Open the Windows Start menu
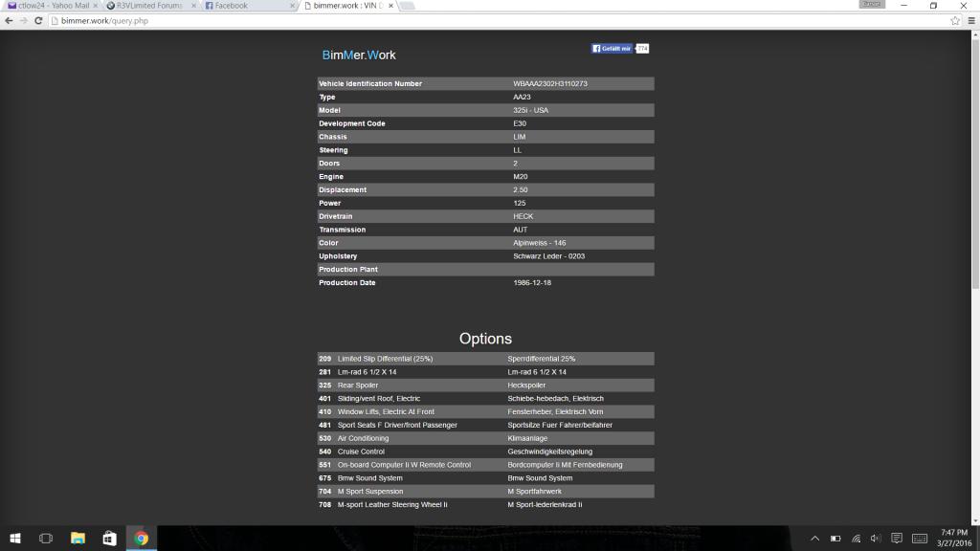980x551 pixels. tap(15, 538)
